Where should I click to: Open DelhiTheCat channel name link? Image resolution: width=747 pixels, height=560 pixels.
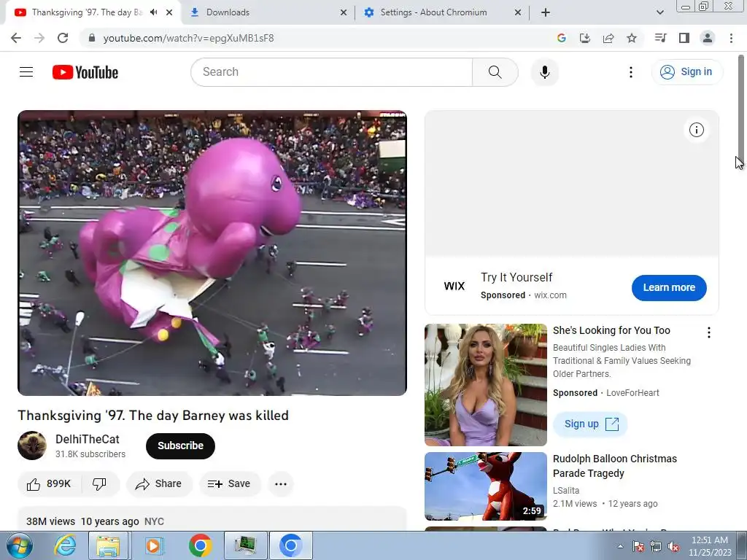88,439
